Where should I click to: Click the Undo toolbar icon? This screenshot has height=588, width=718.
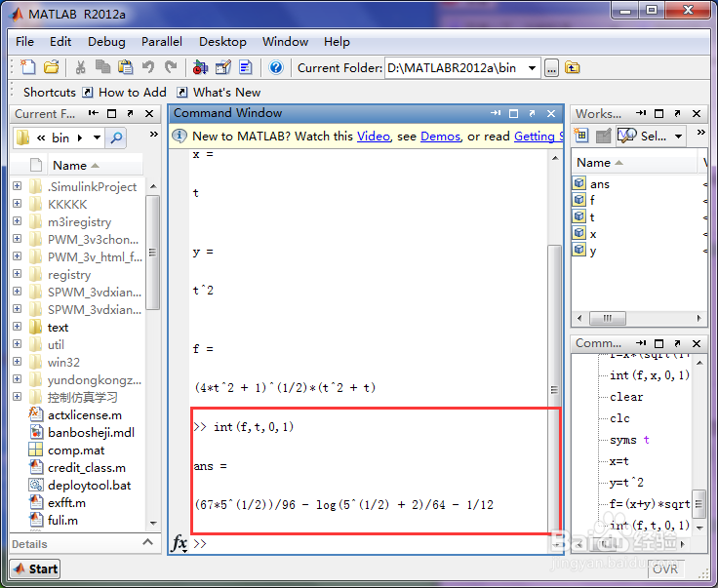tap(148, 67)
